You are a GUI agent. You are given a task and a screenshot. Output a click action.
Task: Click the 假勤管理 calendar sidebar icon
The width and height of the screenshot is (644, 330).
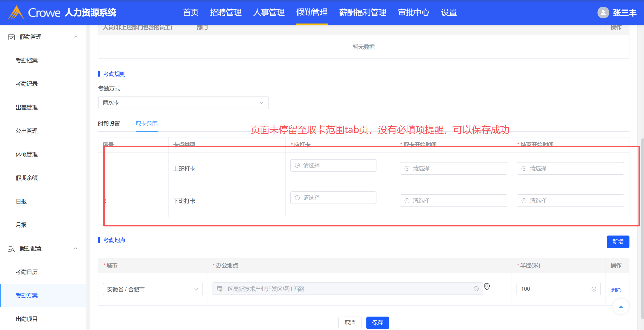[x=11, y=37]
